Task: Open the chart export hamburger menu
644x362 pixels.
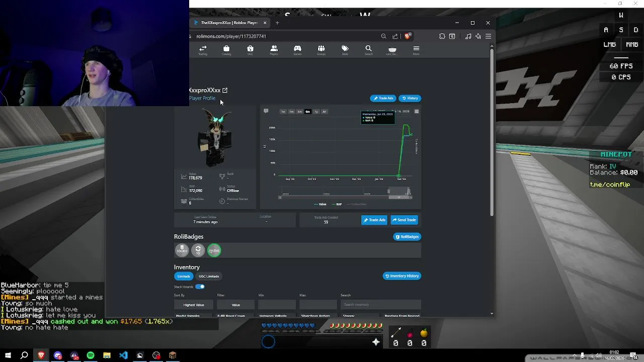Action: [x=416, y=112]
